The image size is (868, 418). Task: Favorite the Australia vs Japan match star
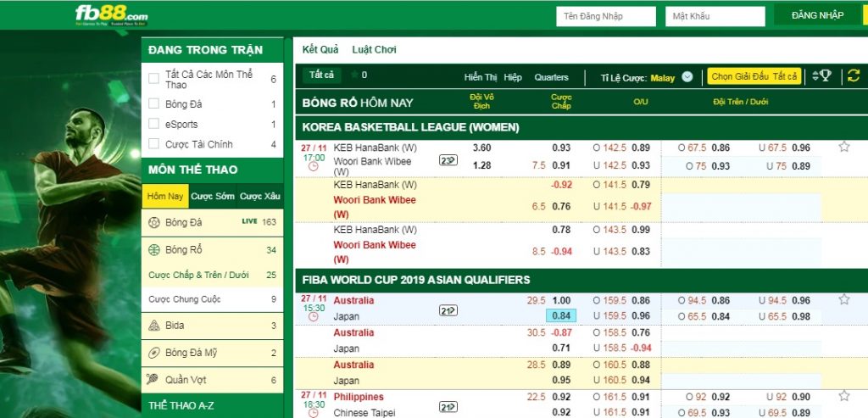pos(843,299)
